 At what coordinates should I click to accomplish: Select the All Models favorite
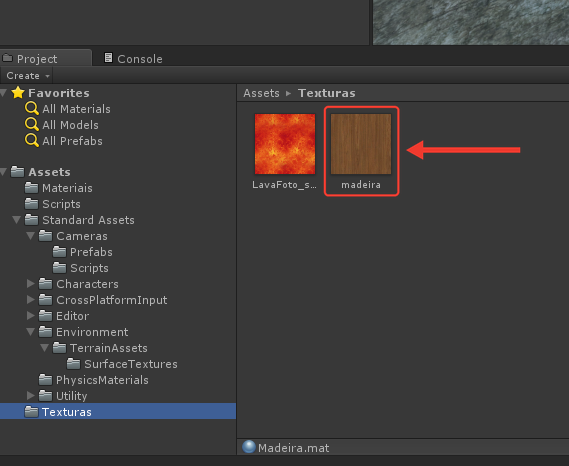(70, 125)
